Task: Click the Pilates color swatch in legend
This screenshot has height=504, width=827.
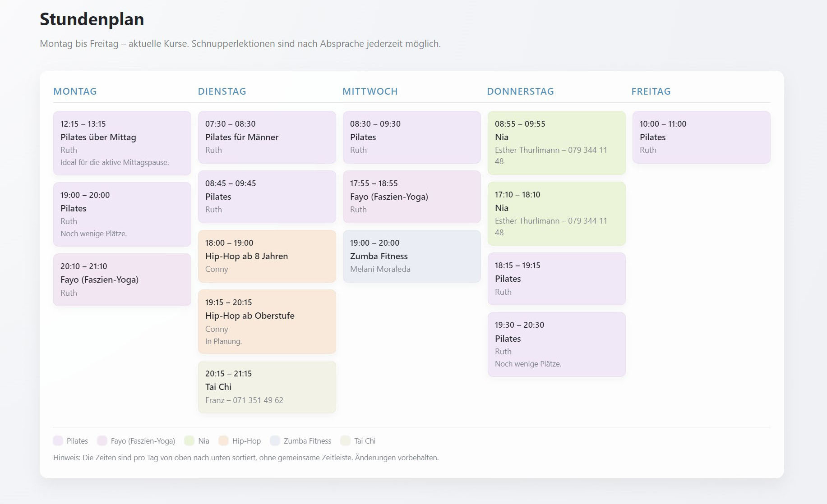Action: click(58, 441)
